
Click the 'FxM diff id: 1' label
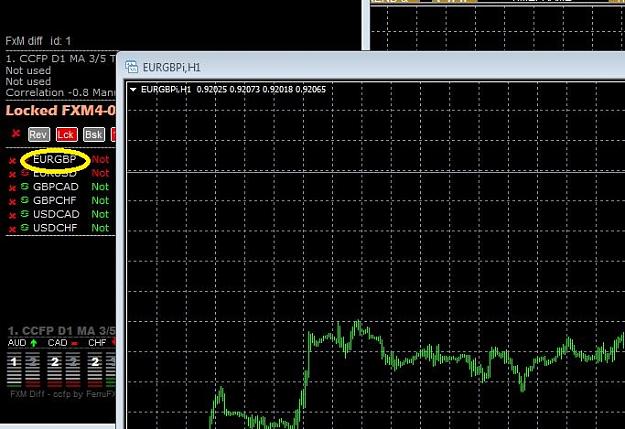click(38, 41)
